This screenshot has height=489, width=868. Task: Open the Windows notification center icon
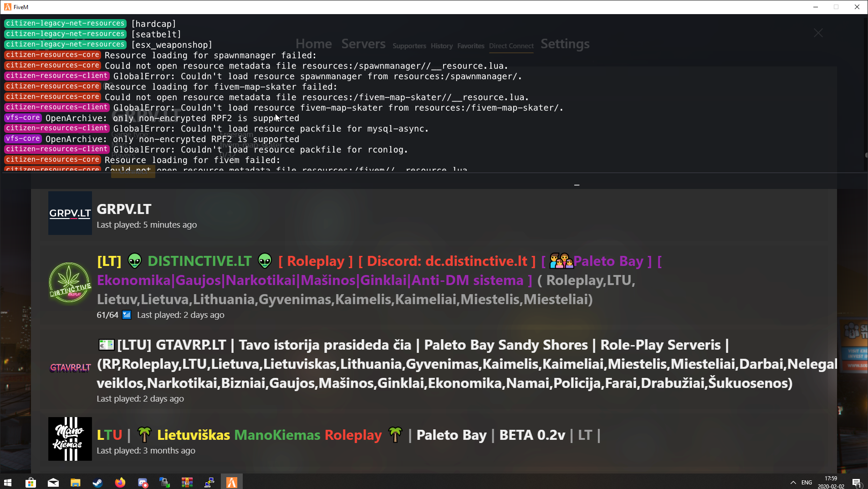[x=856, y=482]
